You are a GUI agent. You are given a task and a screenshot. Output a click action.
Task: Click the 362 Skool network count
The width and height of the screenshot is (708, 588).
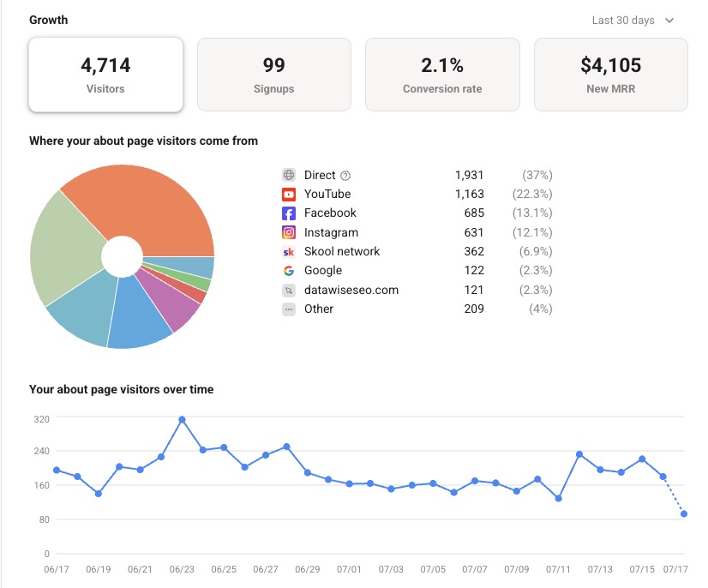pos(474,251)
